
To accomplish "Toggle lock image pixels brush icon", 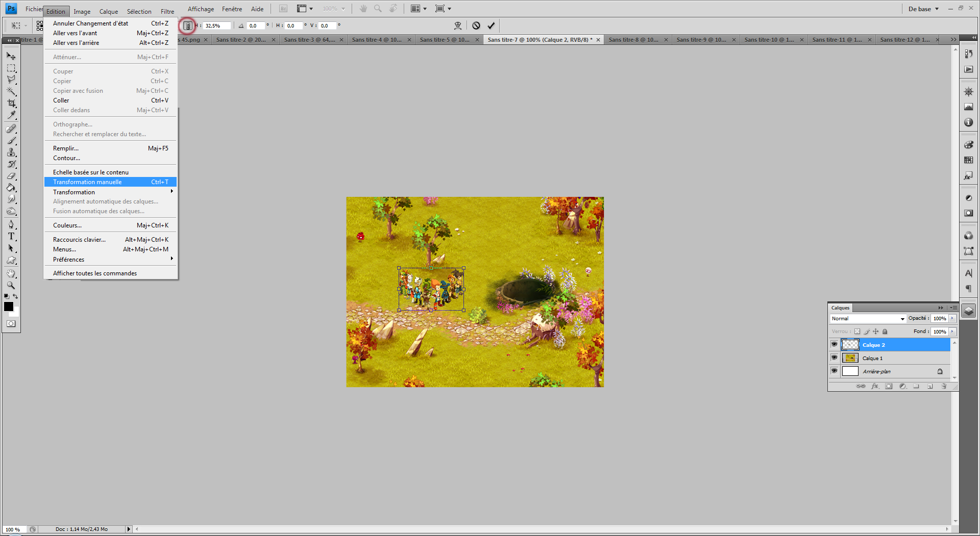I will 866,331.
